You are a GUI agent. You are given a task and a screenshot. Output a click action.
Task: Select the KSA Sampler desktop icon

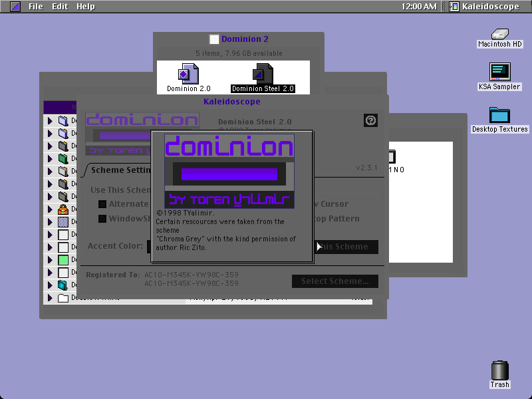click(500, 72)
